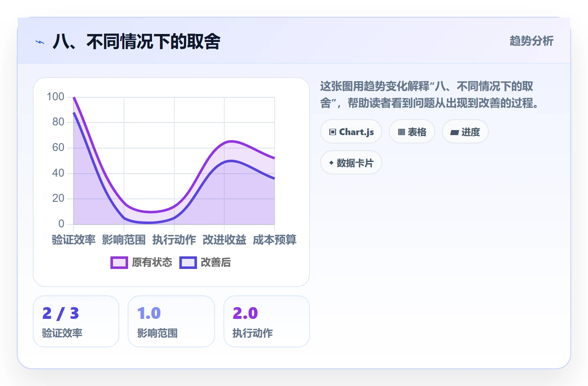Click the 验证效率 x-axis label on chart
The width and height of the screenshot is (588, 386).
(x=73, y=240)
